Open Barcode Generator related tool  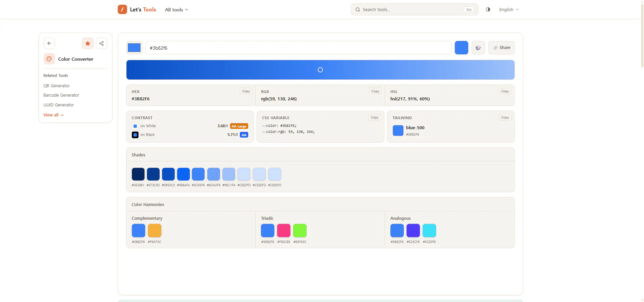[61, 95]
